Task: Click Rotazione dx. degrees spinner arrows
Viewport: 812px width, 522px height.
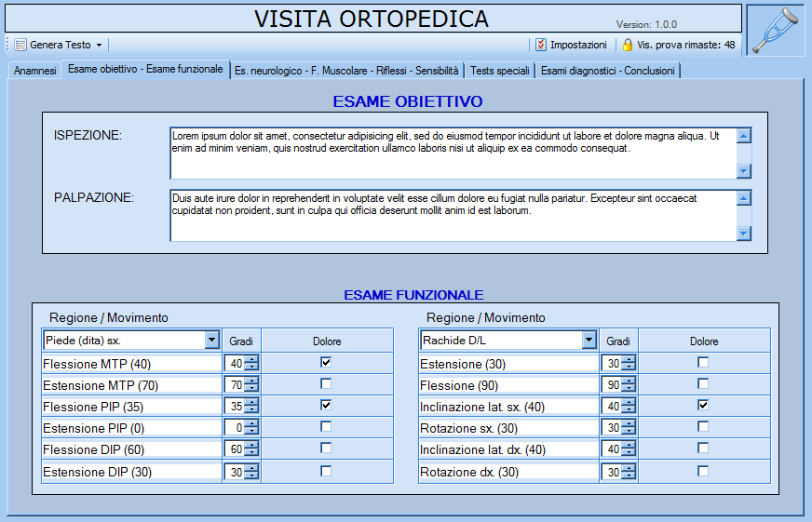Action: click(629, 472)
